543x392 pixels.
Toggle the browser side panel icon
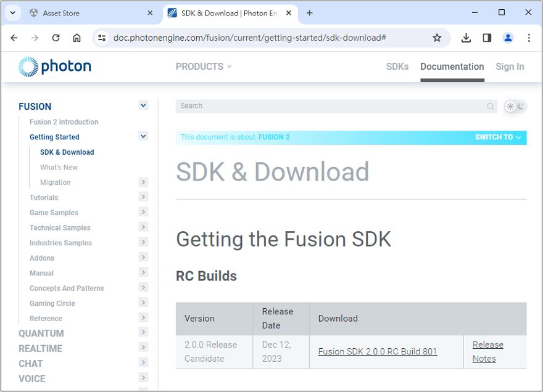[487, 38]
